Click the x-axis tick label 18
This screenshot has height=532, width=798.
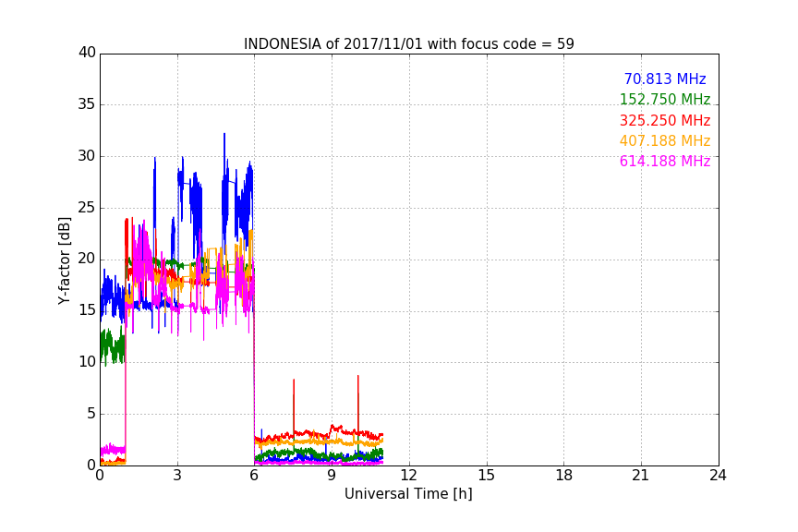pos(564,476)
